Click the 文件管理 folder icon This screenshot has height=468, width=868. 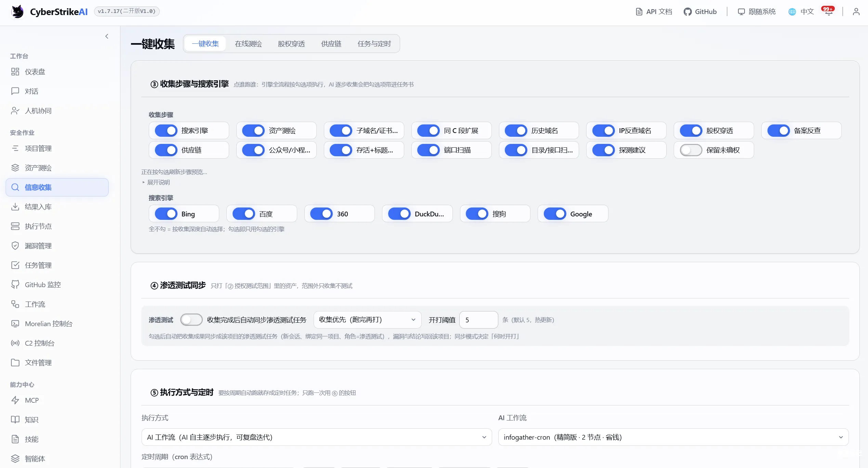tap(15, 362)
